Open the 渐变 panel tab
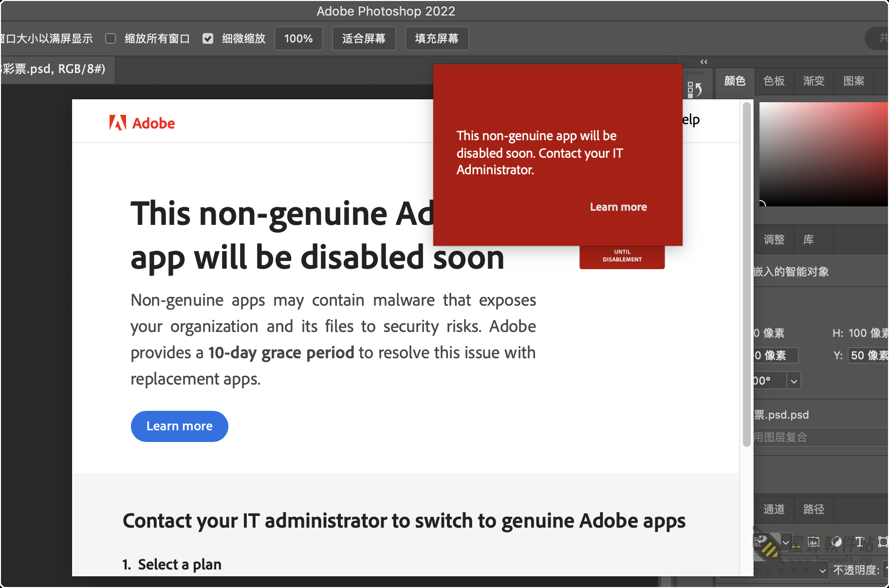 (814, 81)
